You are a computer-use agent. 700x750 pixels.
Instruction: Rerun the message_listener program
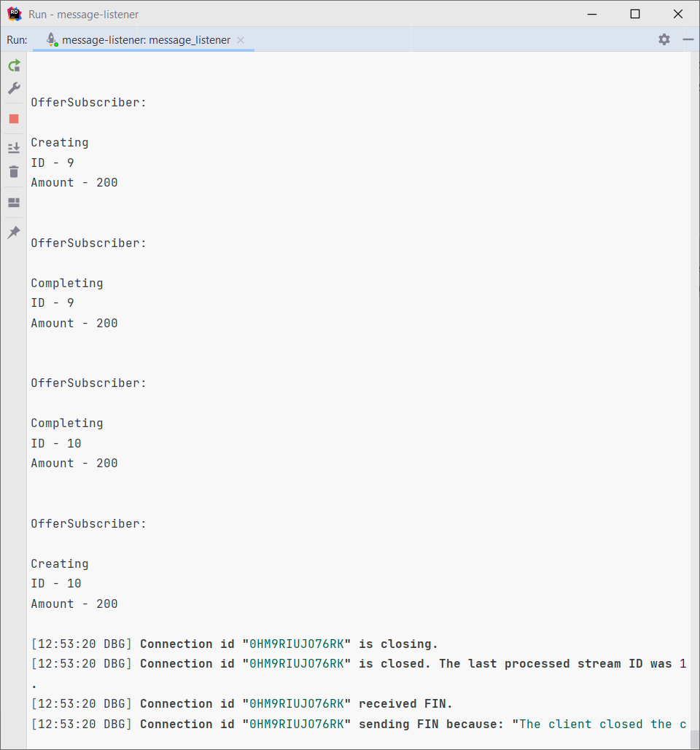[13, 66]
